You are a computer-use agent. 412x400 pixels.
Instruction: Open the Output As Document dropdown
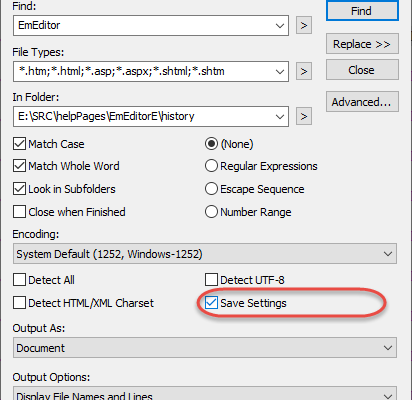click(x=205, y=348)
